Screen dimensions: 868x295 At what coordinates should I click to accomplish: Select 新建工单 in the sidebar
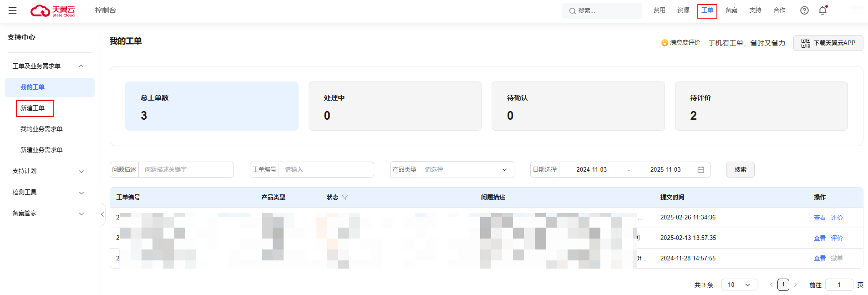pos(33,108)
